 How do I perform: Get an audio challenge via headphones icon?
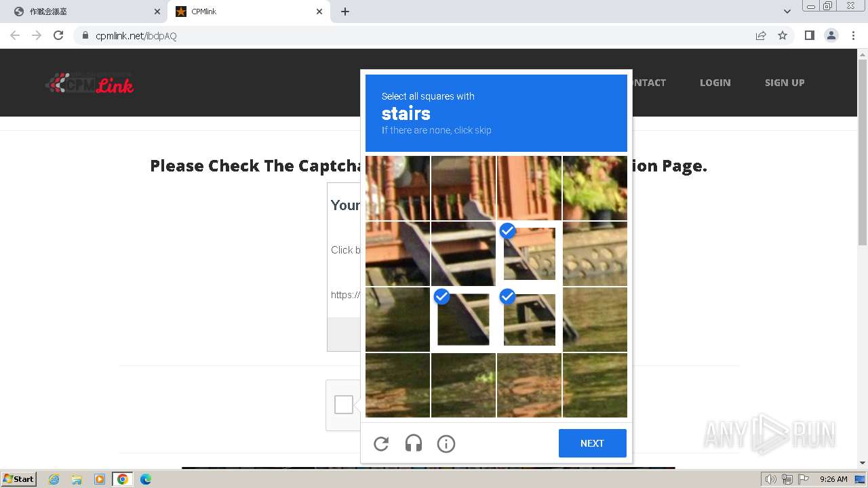pos(414,444)
